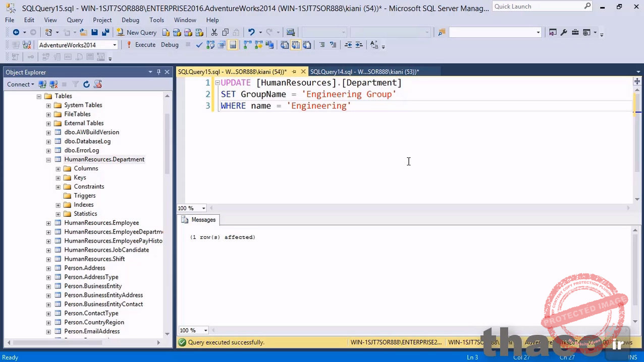Click the Activity Monitor icon
Image resolution: width=644 pixels, height=362 pixels.
pos(291,32)
